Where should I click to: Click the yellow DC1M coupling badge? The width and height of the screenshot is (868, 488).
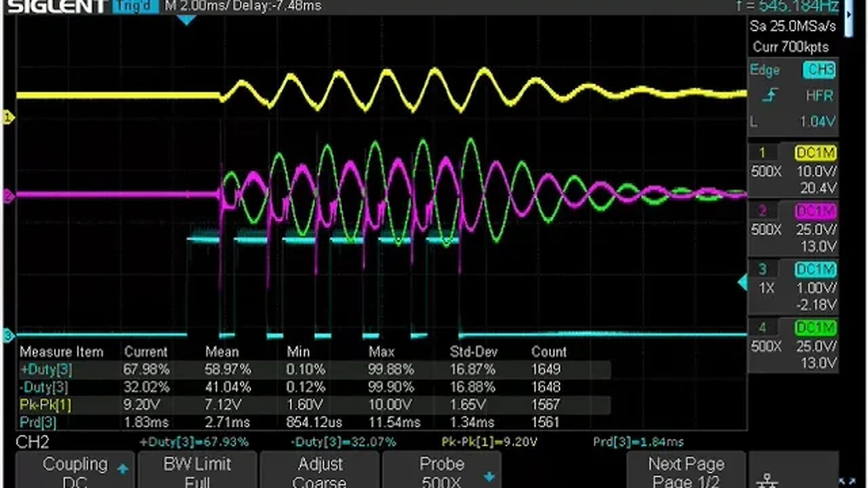click(x=816, y=152)
